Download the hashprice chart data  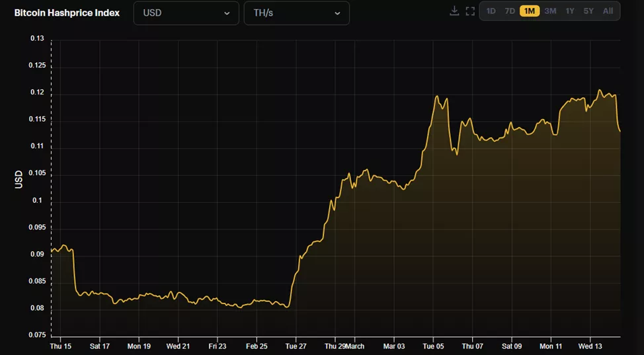pos(454,11)
